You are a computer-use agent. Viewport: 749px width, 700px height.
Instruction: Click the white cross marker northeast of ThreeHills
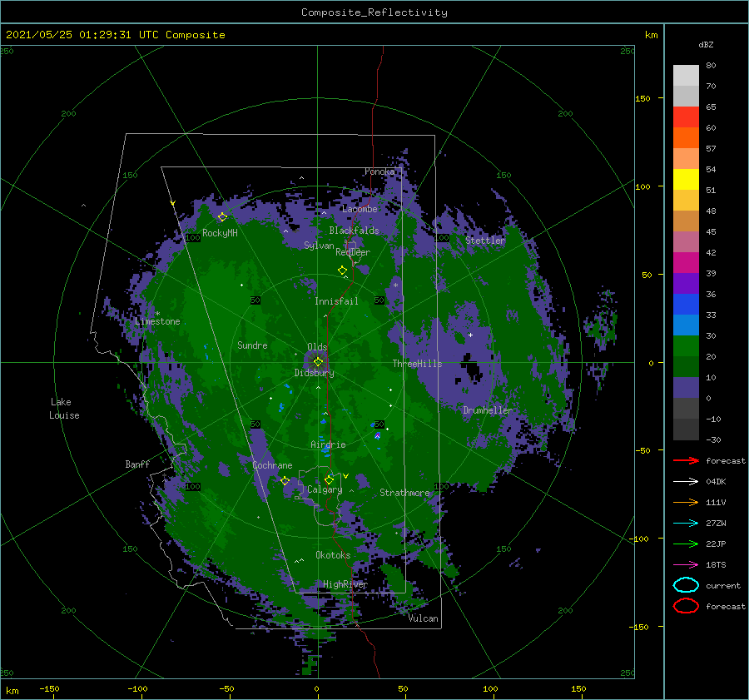click(470, 335)
